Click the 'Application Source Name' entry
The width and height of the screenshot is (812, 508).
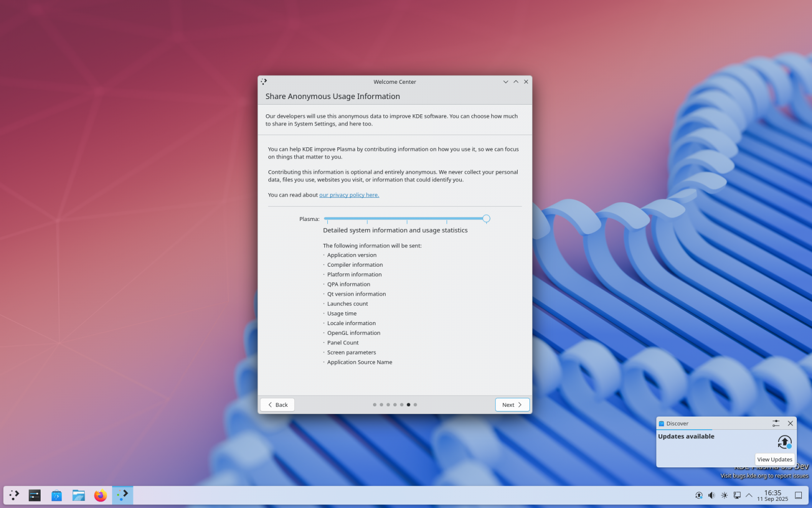[x=360, y=362]
